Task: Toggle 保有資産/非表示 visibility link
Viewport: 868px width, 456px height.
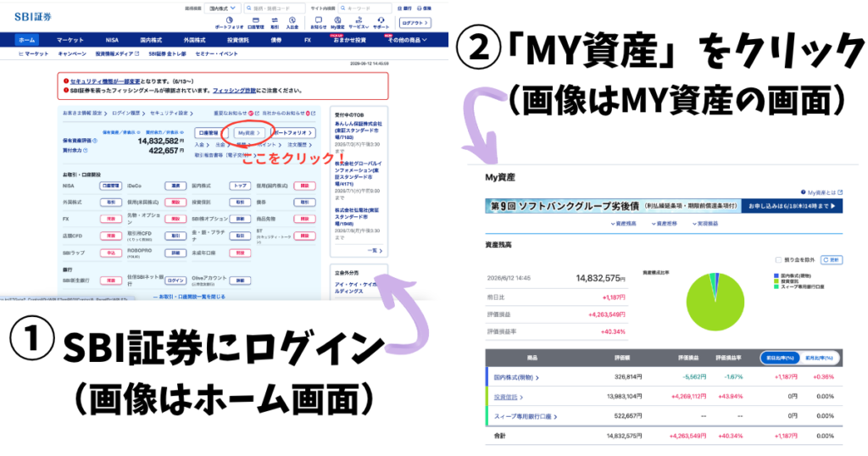Action: tap(121, 132)
